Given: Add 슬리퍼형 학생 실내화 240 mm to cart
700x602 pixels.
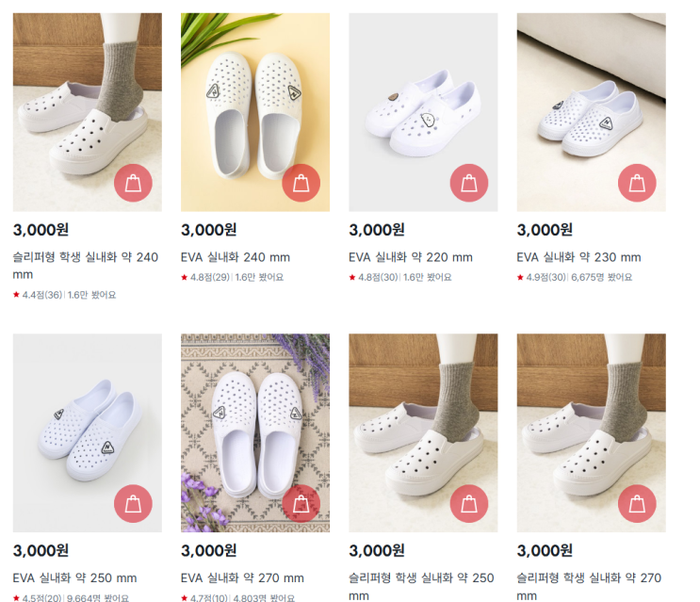Looking at the screenshot, I should point(133,183).
